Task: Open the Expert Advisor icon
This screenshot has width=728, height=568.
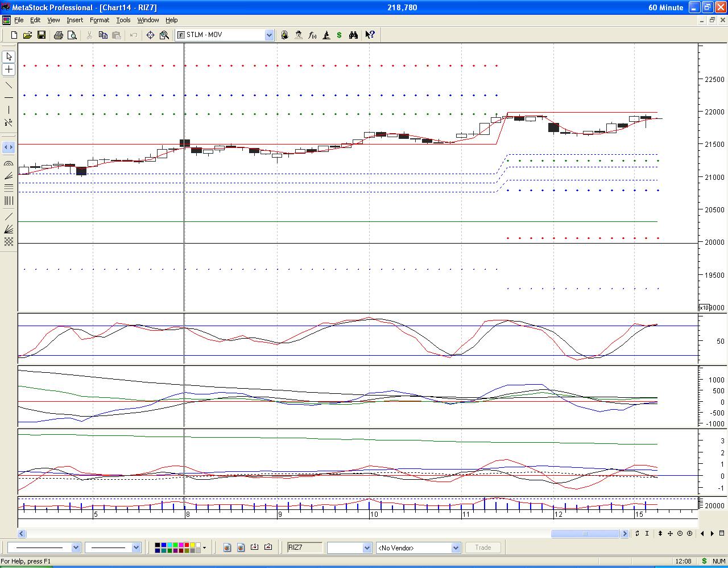Action: [x=284, y=35]
